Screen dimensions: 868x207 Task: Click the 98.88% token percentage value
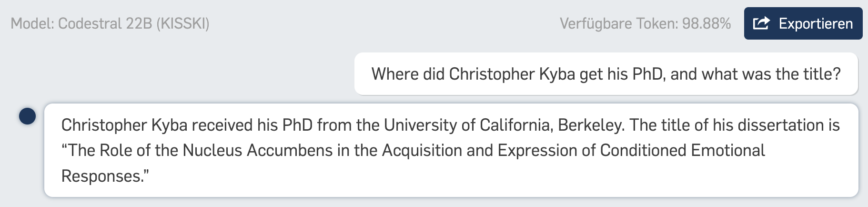pos(707,23)
